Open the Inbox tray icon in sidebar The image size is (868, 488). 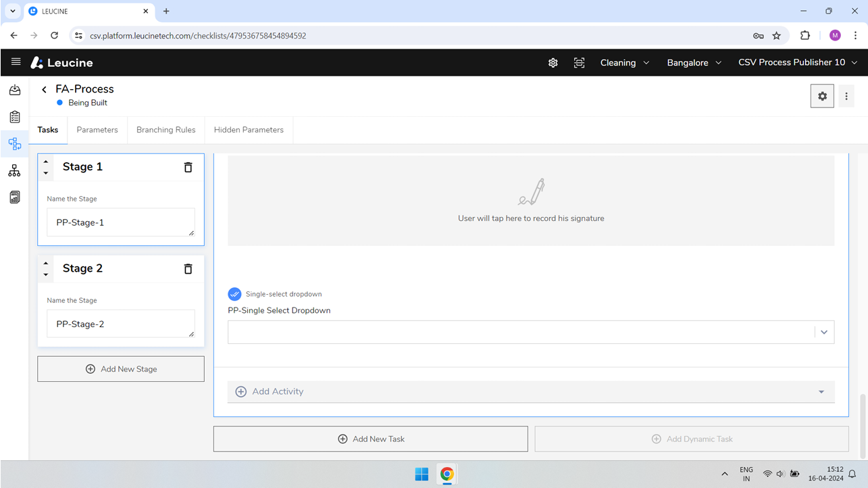14,89
